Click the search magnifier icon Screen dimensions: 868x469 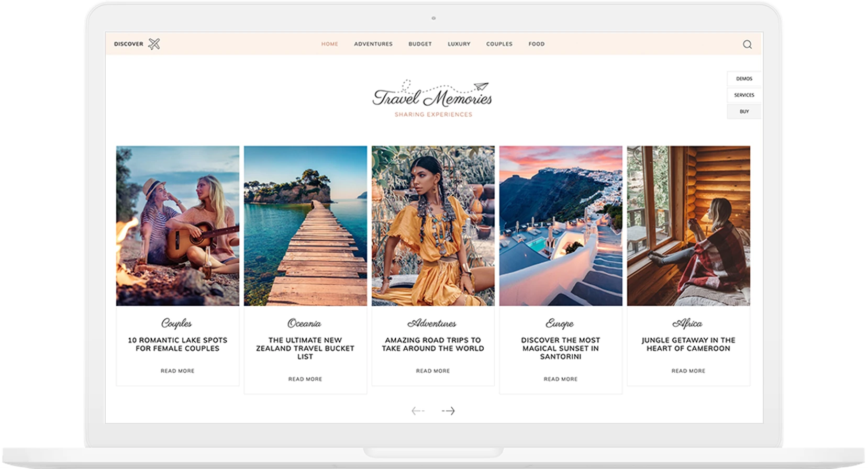(747, 44)
